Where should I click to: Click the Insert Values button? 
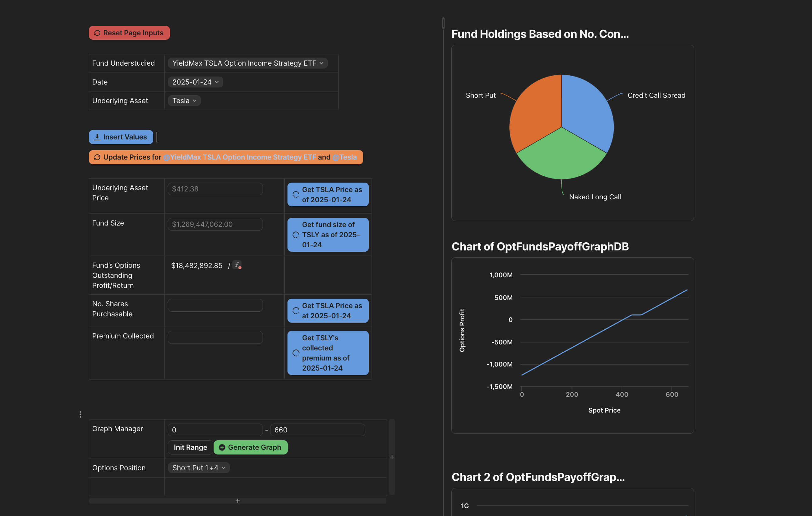point(121,137)
